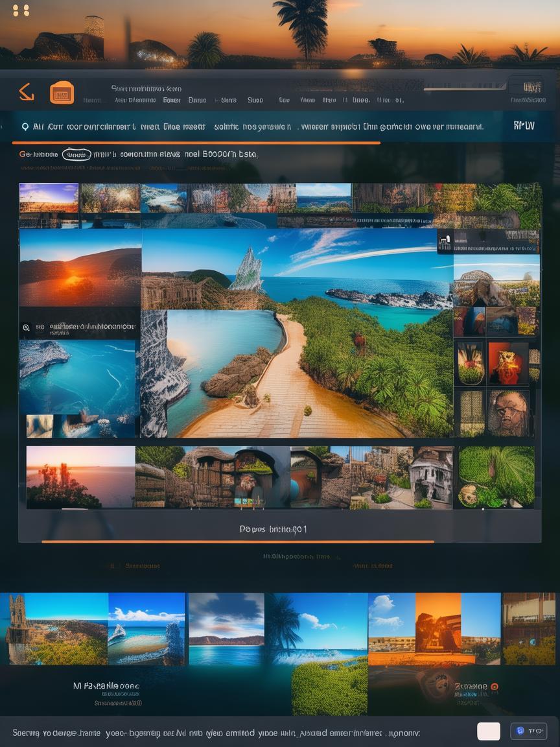
Task: Click the four-dot grid icon at top-left
Action: coord(21,10)
